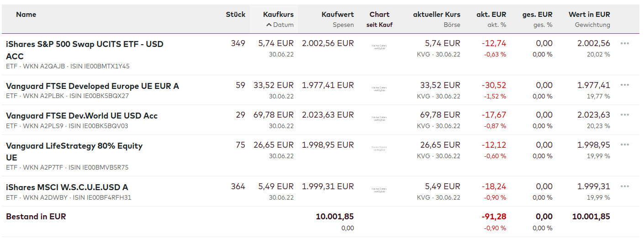Screen dimensions: 644x238
Task: Sort holdings by Stück column
Action: 235,15
